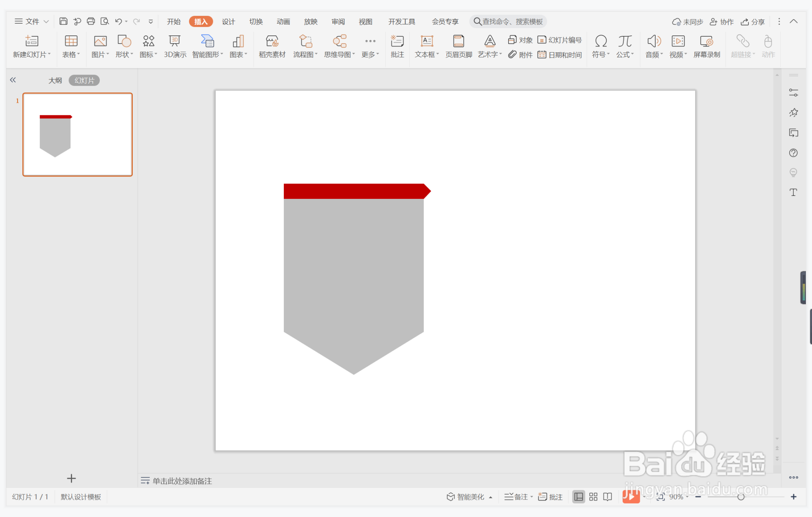Click the 3D演示 button

coord(175,46)
